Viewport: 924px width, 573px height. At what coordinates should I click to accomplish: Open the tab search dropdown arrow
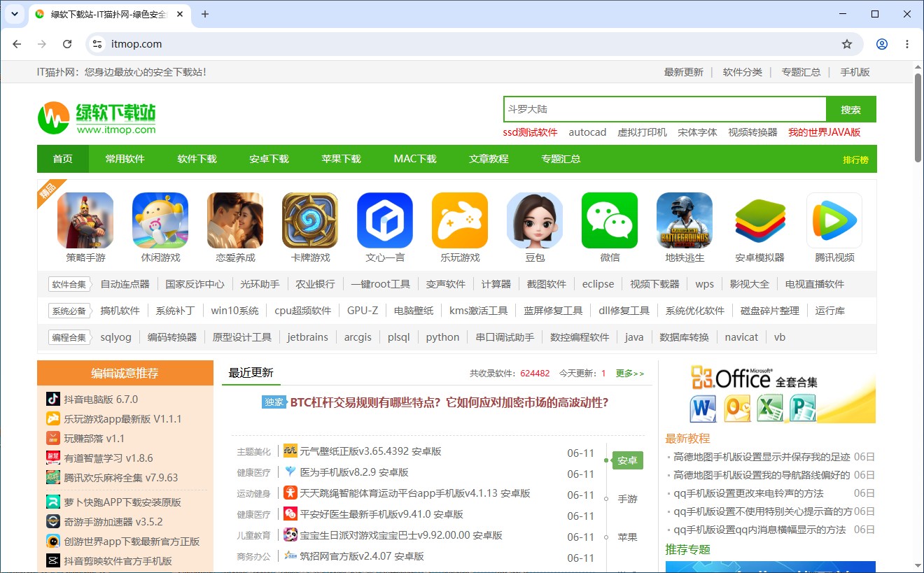(14, 14)
